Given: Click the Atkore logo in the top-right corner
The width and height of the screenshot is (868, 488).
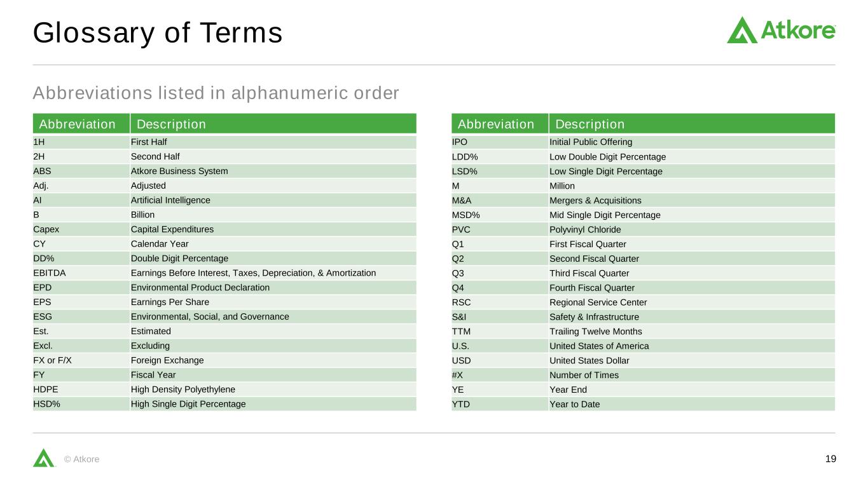Looking at the screenshot, I should (781, 30).
